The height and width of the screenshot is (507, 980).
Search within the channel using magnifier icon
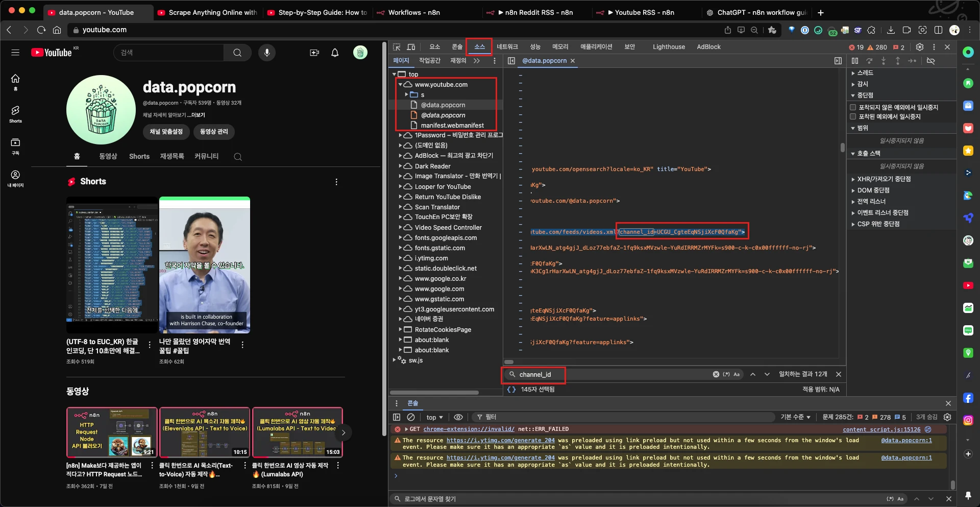tap(238, 157)
